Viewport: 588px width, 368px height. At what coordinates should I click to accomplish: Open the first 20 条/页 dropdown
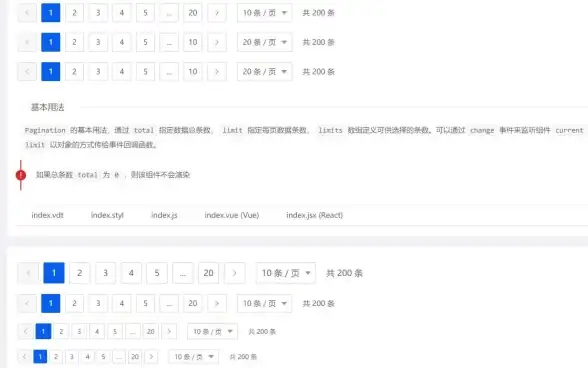coord(264,42)
